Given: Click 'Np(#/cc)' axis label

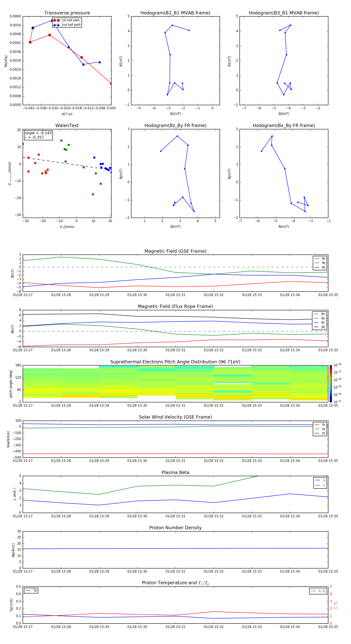Looking at the screenshot, I should coord(13,550).
